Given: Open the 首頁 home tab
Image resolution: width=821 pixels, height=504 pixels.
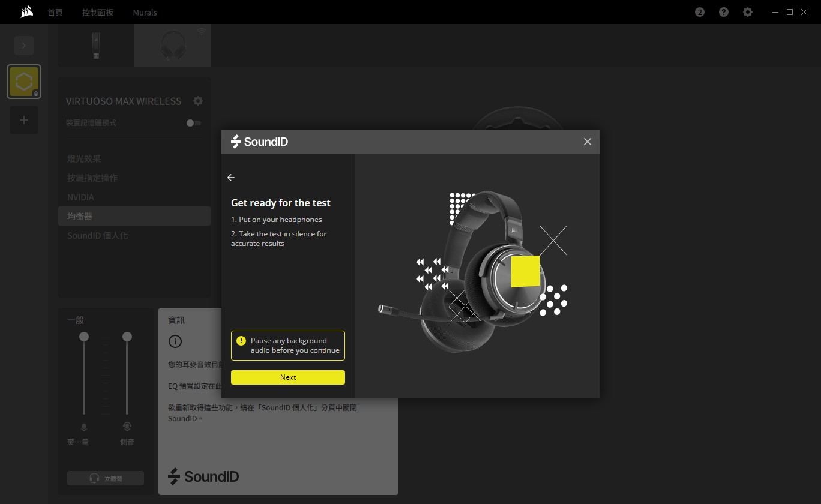Looking at the screenshot, I should coord(55,12).
